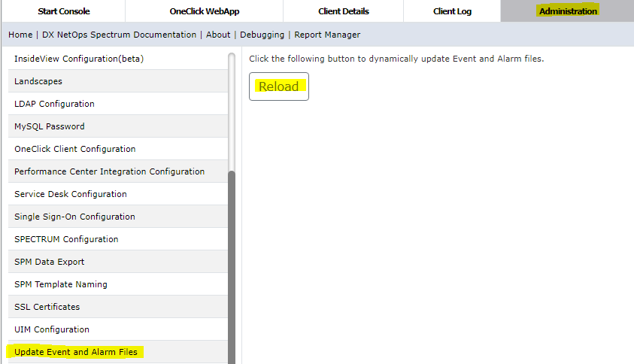Select UIM Configuration entry
This screenshot has height=364, width=634.
click(118, 329)
